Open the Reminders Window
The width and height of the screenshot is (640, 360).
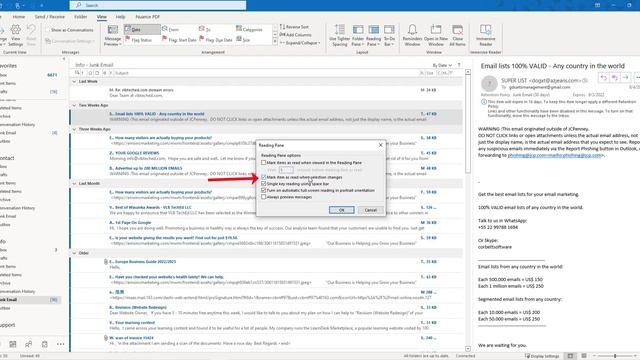point(412,35)
